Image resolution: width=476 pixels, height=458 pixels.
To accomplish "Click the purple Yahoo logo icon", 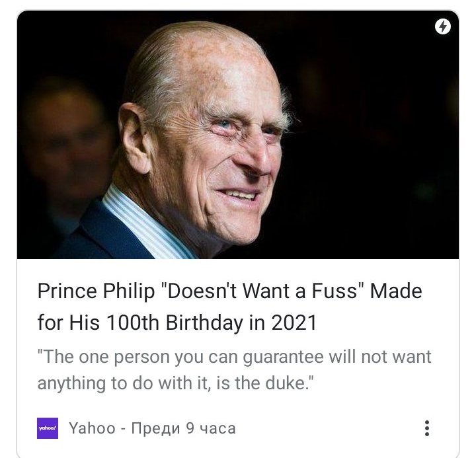I will pos(48,428).
